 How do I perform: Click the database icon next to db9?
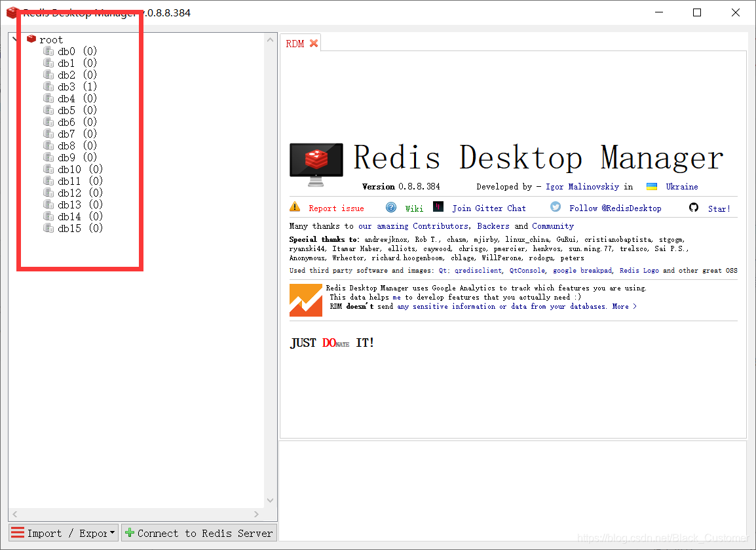pyautogui.click(x=48, y=157)
